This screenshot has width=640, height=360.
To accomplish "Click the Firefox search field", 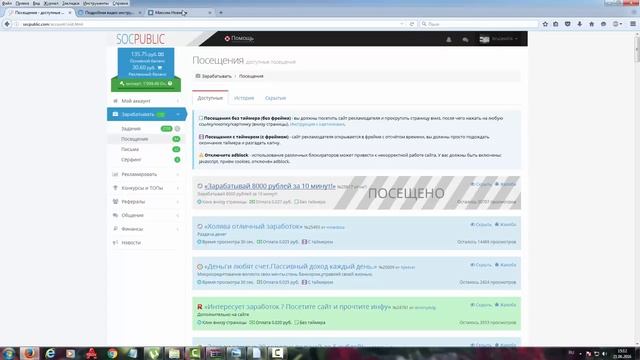I will 479,24.
